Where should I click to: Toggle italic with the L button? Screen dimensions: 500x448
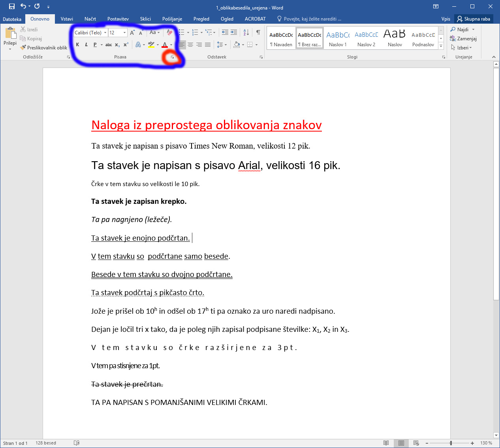(x=86, y=45)
